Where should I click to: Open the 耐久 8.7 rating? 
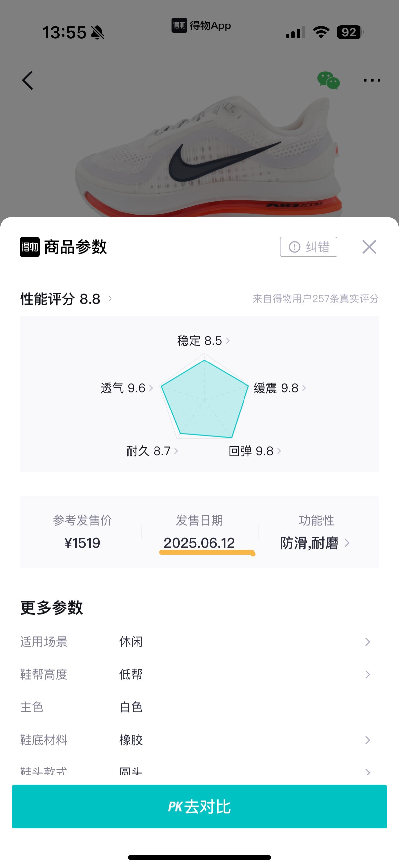click(152, 451)
